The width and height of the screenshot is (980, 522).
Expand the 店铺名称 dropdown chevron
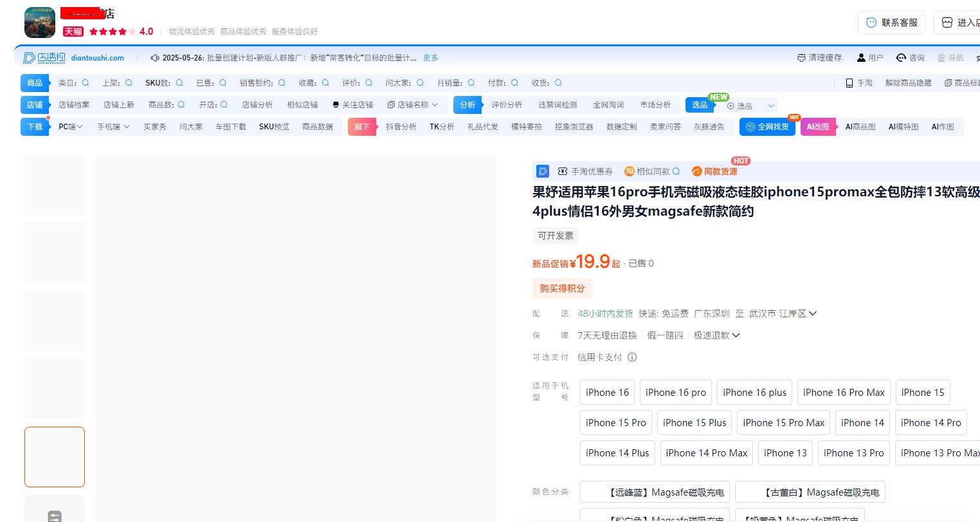[435, 105]
